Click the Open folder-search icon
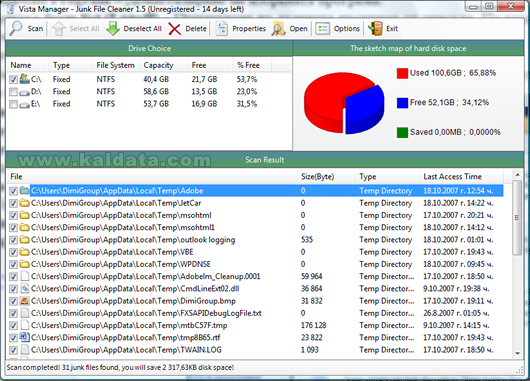 tap(279, 29)
